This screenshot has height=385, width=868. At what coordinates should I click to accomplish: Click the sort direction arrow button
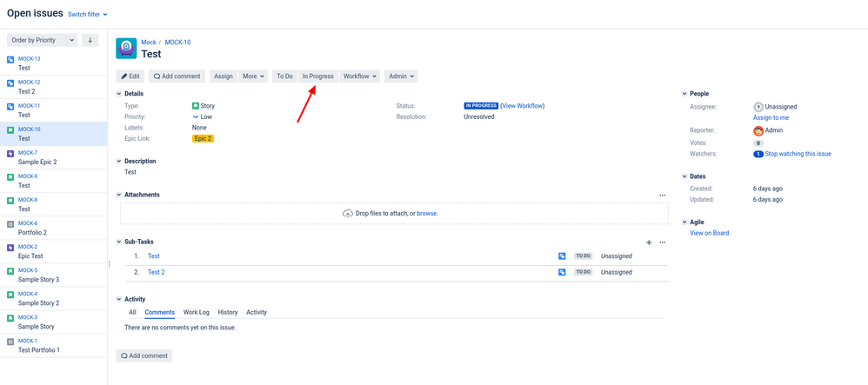pos(90,40)
